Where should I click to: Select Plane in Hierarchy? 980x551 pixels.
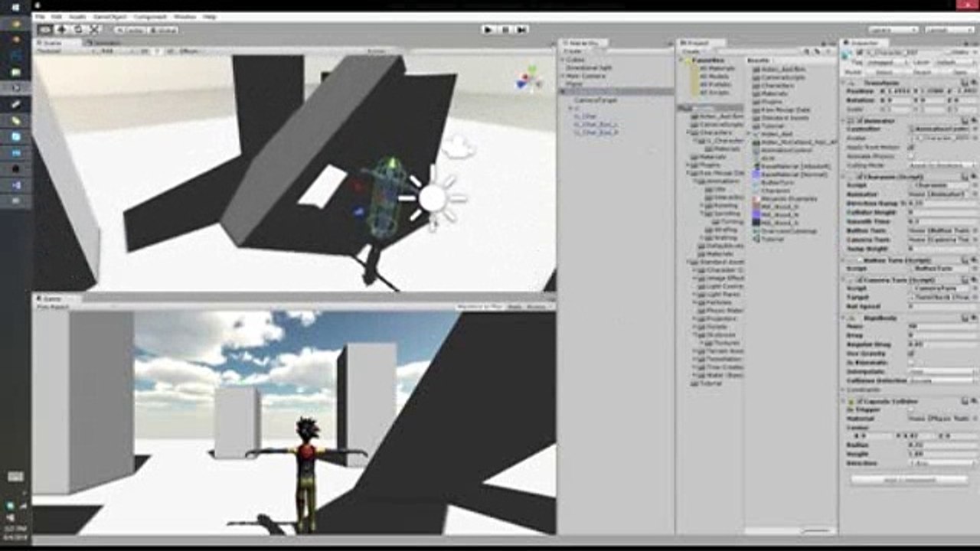pos(574,83)
